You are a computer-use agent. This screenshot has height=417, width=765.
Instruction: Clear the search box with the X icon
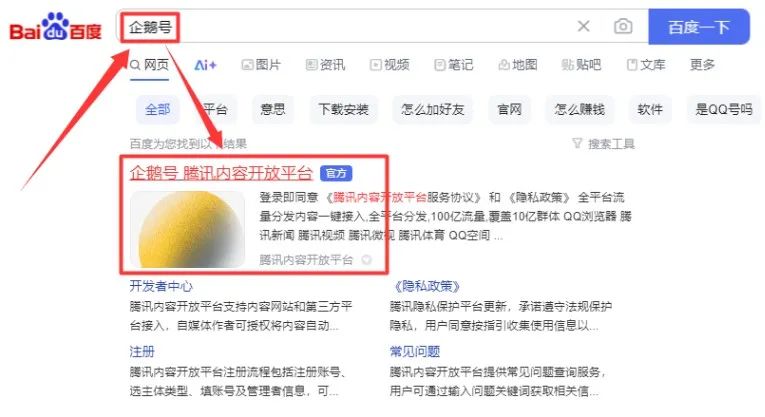click(584, 26)
